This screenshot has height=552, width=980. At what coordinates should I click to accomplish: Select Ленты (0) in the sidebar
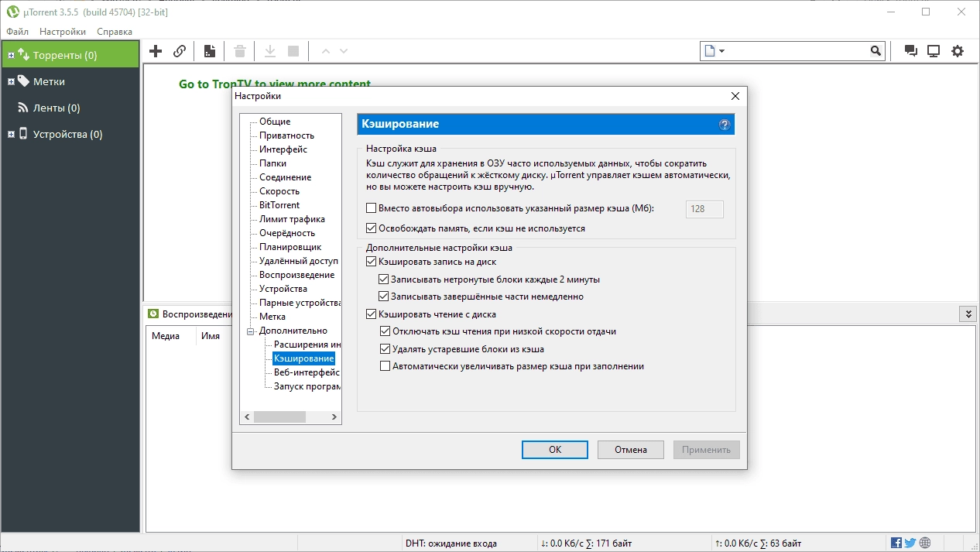point(70,108)
